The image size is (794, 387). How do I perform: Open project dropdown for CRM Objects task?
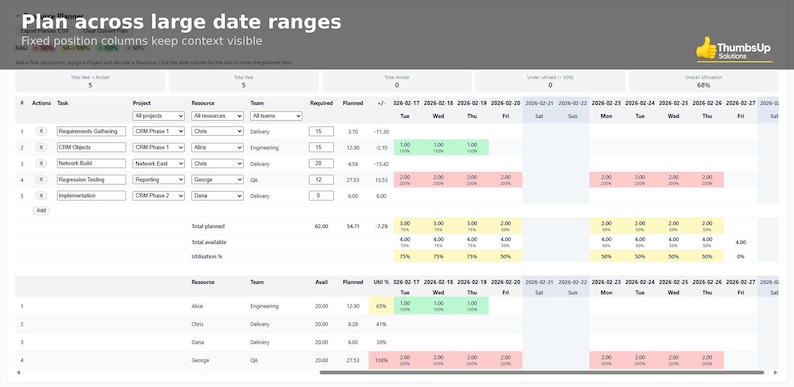158,147
